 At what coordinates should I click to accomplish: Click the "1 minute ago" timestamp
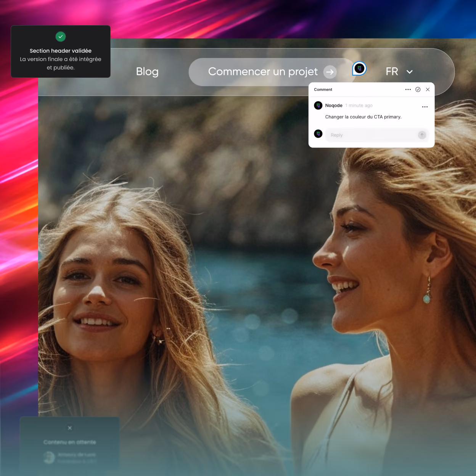[359, 106]
